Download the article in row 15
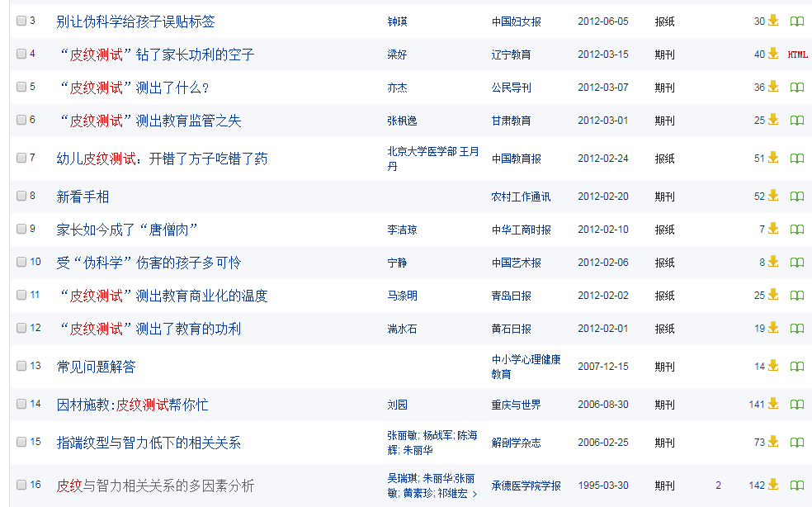 click(773, 442)
